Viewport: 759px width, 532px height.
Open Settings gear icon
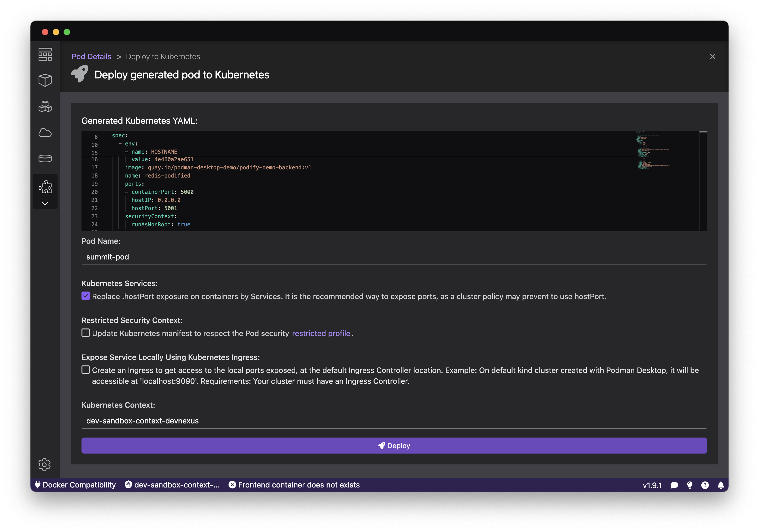(44, 464)
